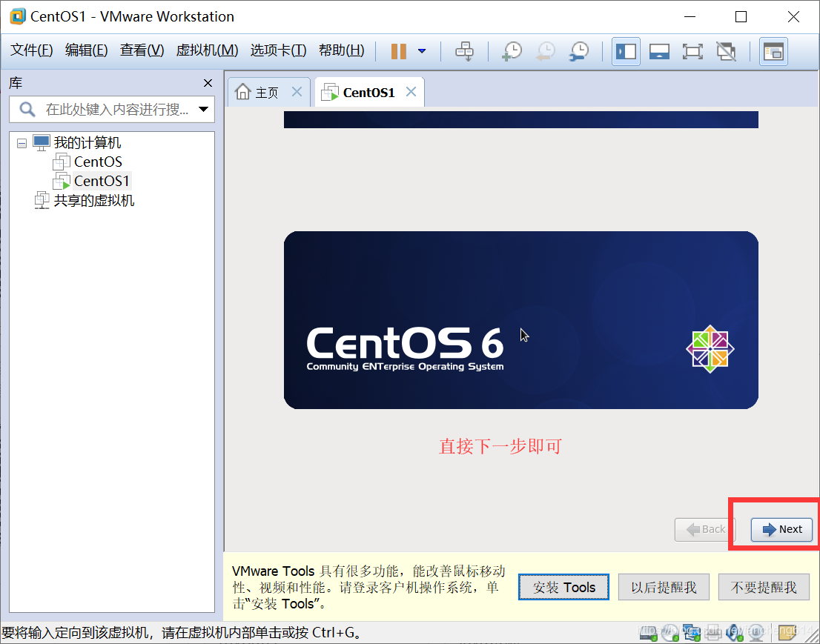820x644 pixels.
Task: Take a snapshot of this VM
Action: click(512, 51)
